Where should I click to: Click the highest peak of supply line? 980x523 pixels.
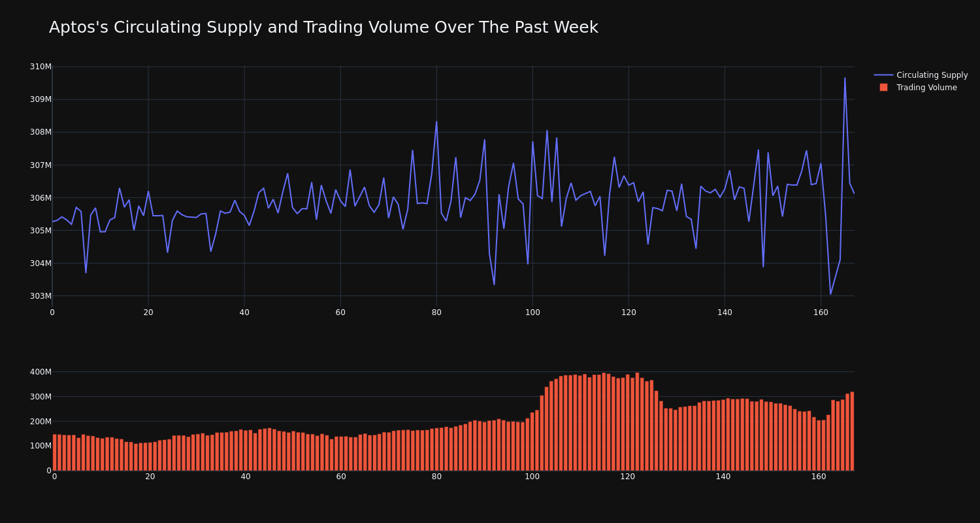(x=844, y=78)
